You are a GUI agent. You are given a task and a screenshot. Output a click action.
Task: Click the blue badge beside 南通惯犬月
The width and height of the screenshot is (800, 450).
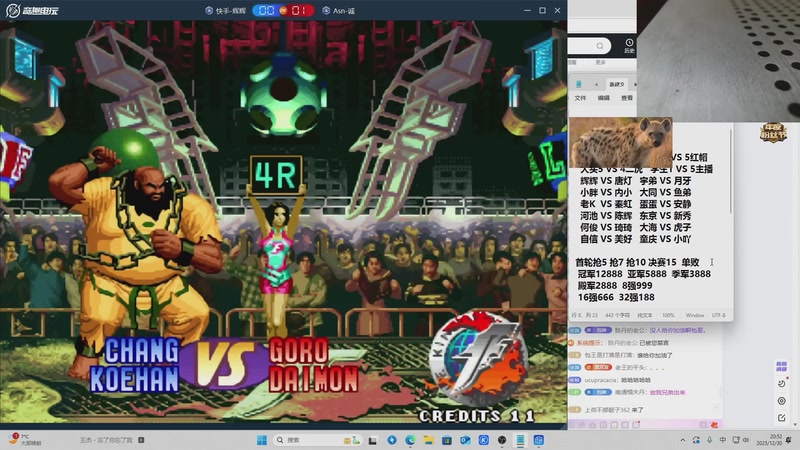pyautogui.click(x=598, y=392)
